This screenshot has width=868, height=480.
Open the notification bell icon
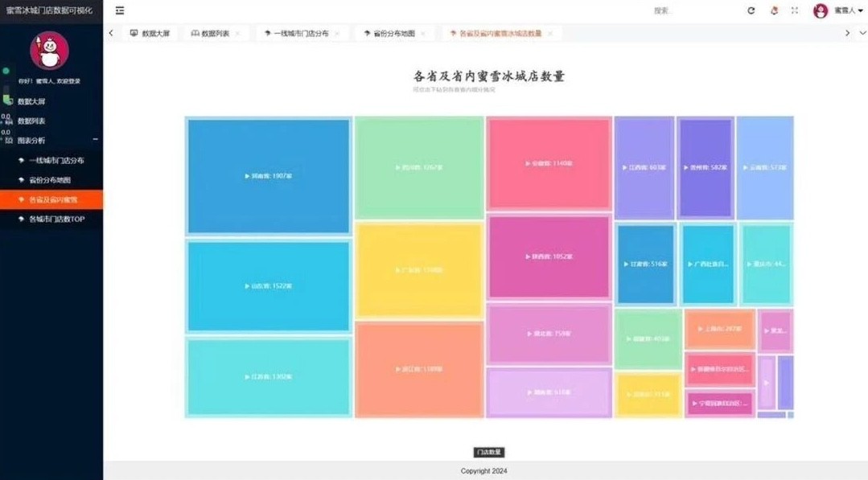(x=775, y=10)
